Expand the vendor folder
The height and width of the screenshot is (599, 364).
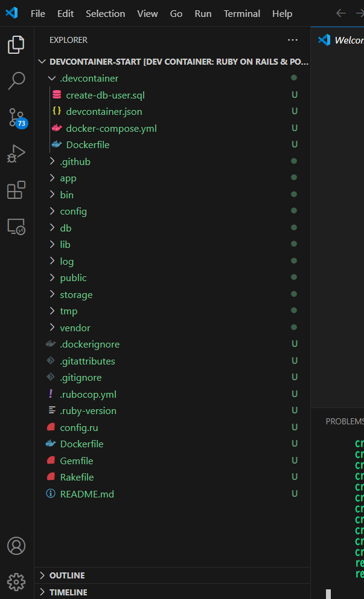coord(52,328)
